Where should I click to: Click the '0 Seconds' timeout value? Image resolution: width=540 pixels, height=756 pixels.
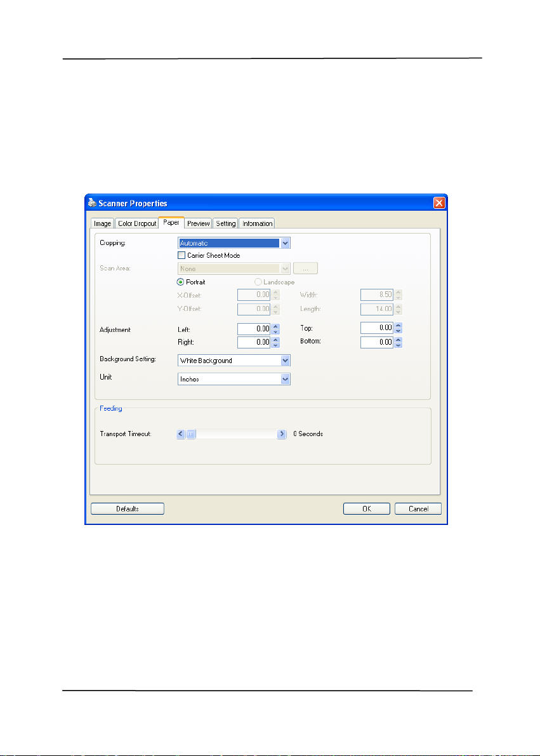308,434
